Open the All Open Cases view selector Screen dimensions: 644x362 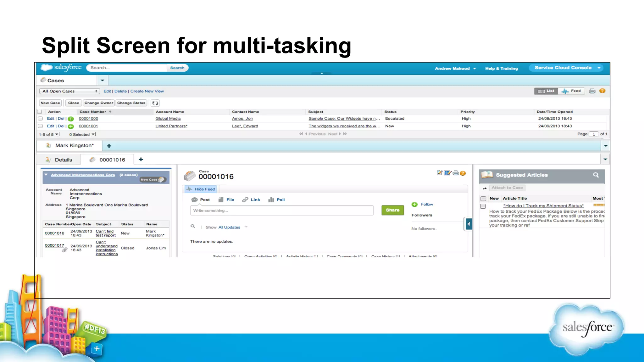[x=69, y=91]
